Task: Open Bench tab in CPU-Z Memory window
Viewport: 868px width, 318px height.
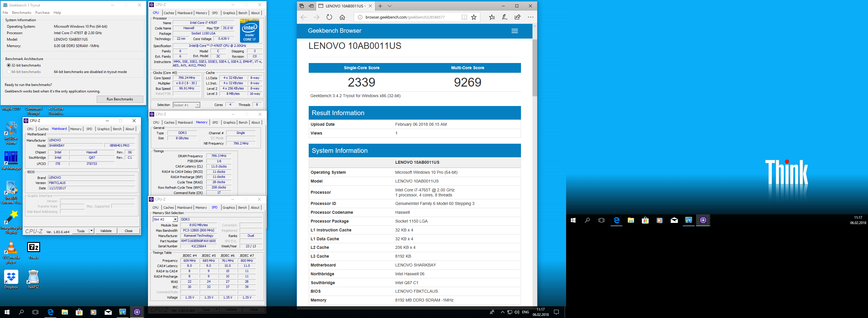Action: tap(243, 122)
